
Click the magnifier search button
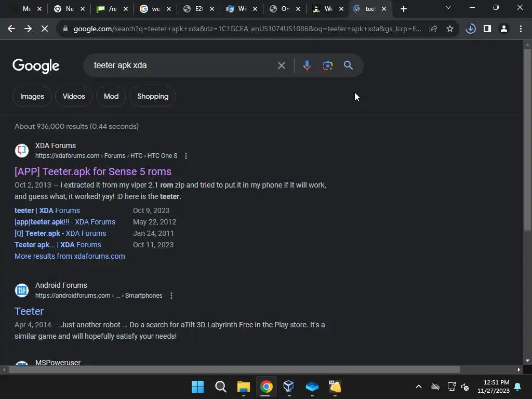[348, 65]
